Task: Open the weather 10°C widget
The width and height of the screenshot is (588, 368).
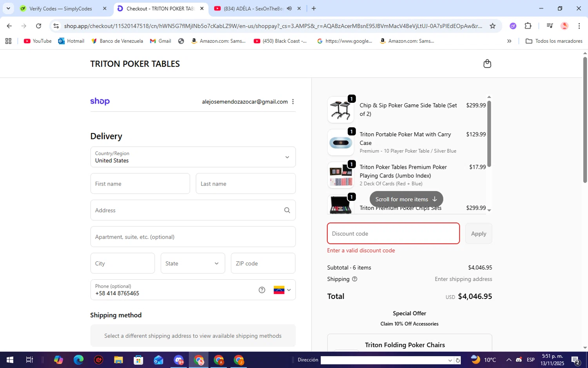Action: tap(483, 360)
